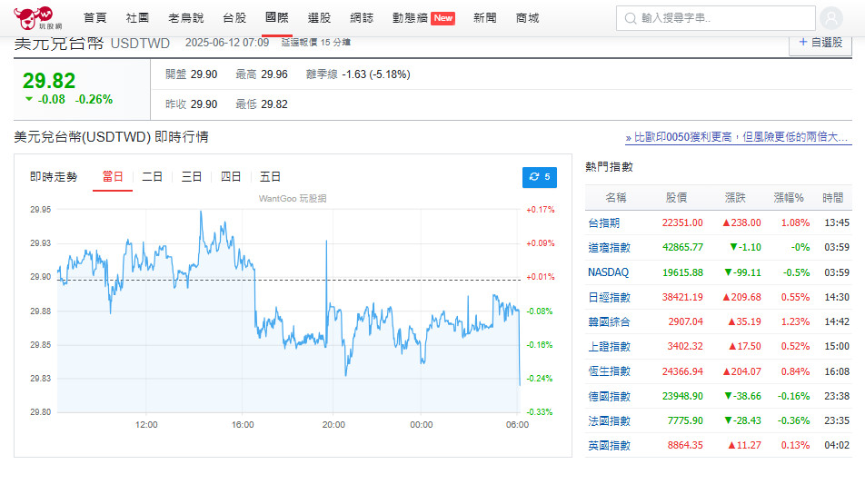Open the 台股 menu item

pos(234,18)
